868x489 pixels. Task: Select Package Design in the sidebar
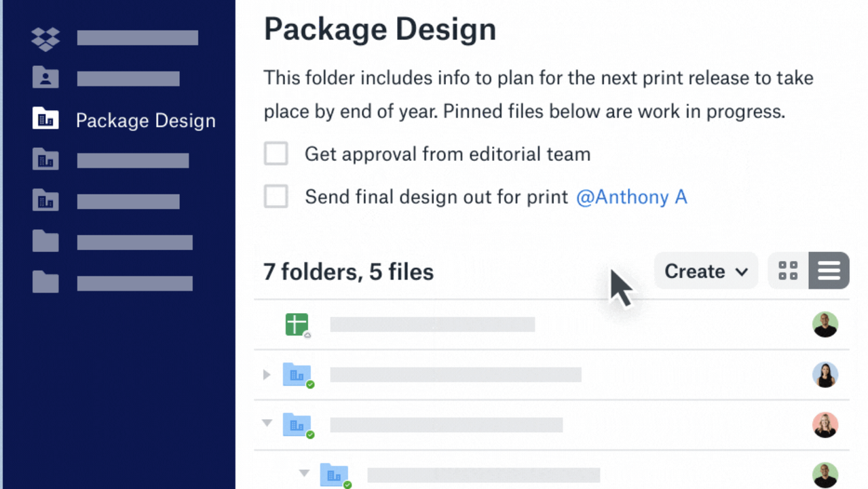coord(145,120)
